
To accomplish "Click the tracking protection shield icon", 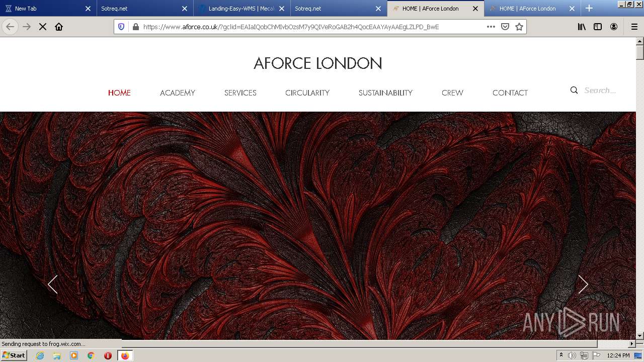I will click(121, 27).
